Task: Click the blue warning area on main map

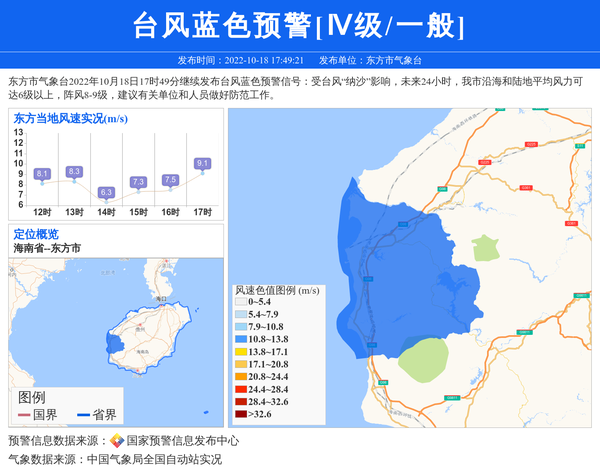Action: tap(400, 260)
